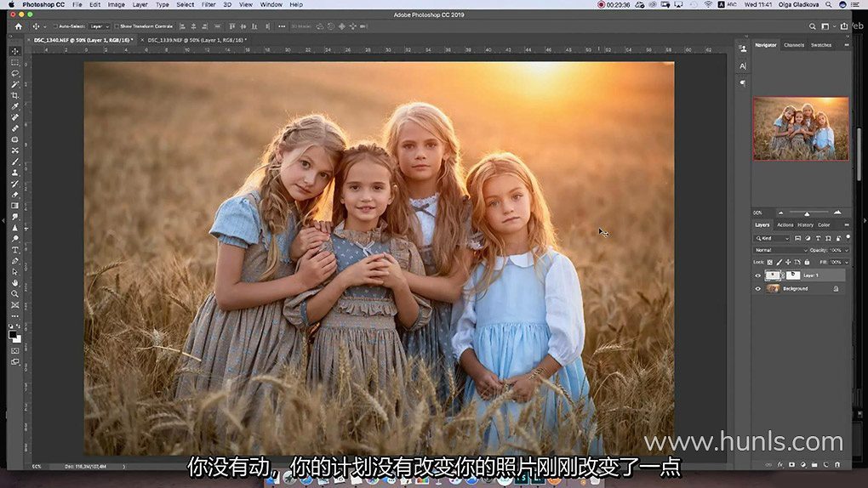This screenshot has height=488, width=868.
Task: Open the Apple menu
Action: [x=11, y=4]
